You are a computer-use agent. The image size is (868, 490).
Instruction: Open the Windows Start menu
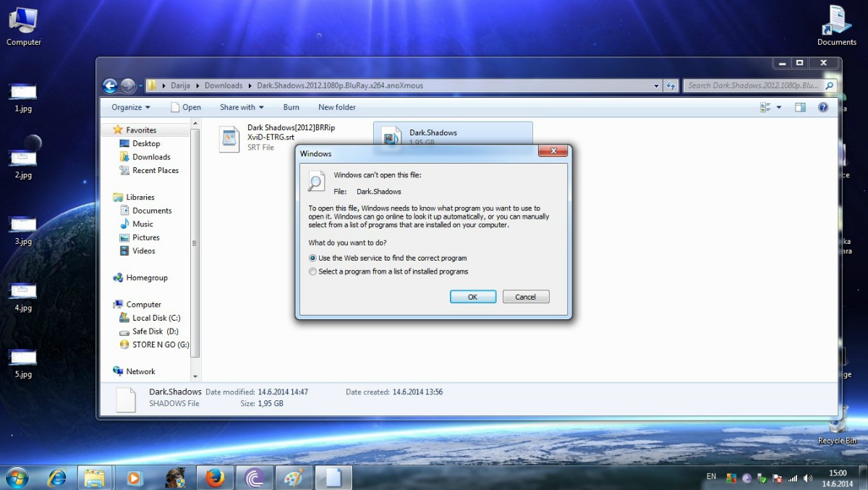click(17, 478)
